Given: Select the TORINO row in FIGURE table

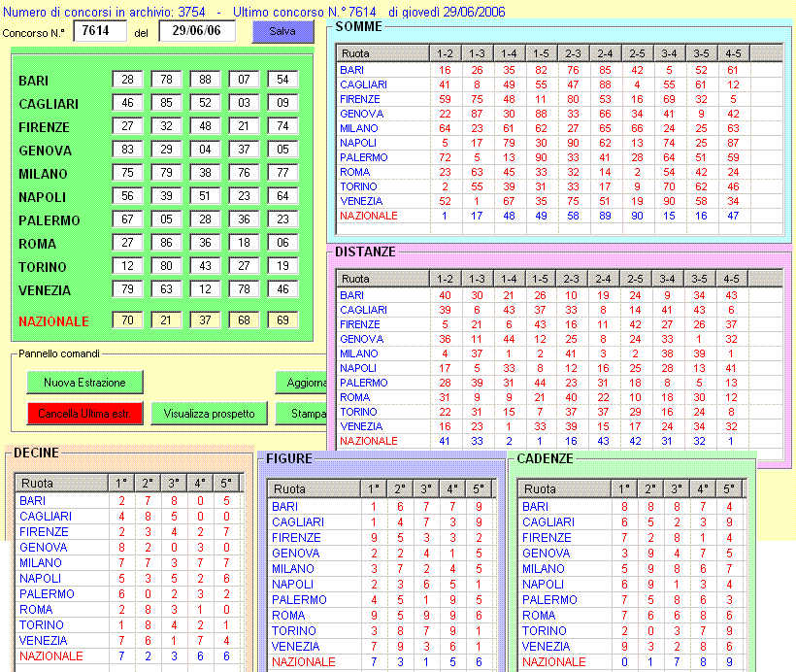Looking at the screenshot, I should (381, 631).
